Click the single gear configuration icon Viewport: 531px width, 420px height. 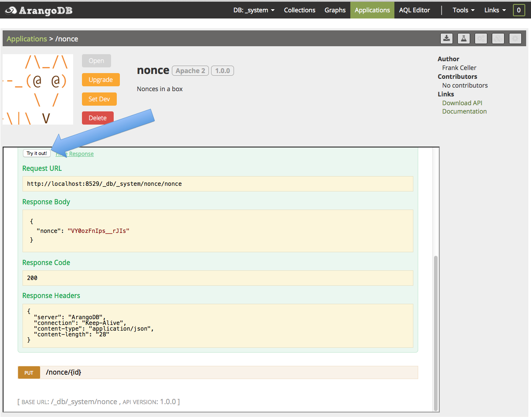point(515,38)
